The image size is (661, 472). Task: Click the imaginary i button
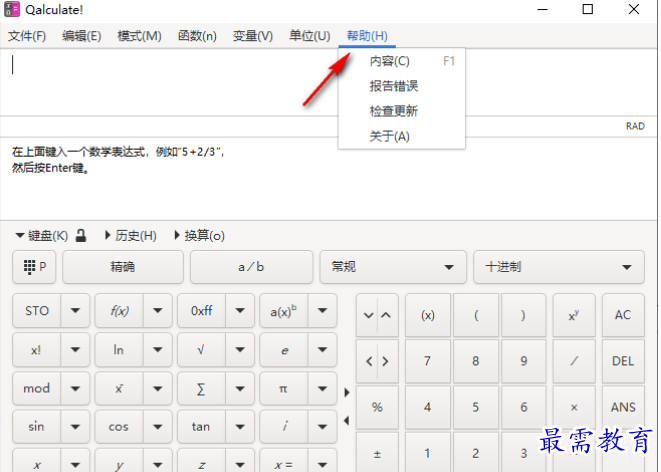pos(284,426)
